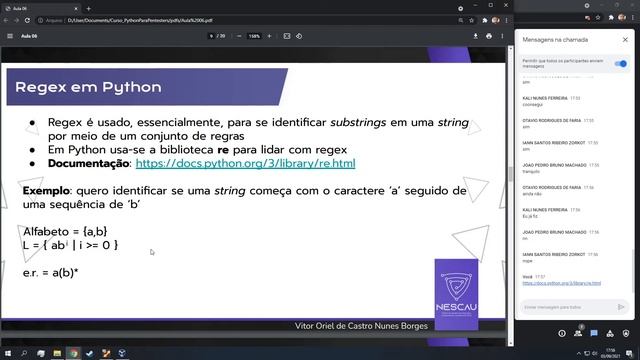Close the Aula 06 tab

coord(76,8)
